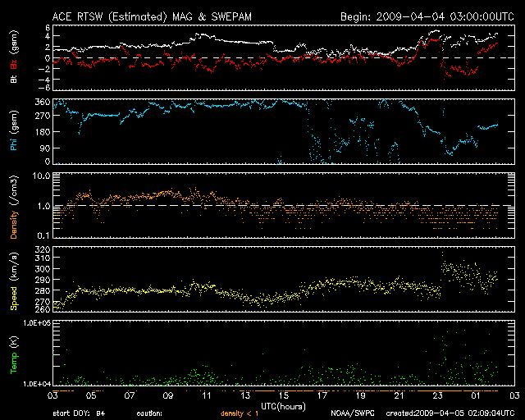This screenshot has height=420, width=525.
Task: Click the '19' hour label on the time axis
Action: [x=361, y=395]
